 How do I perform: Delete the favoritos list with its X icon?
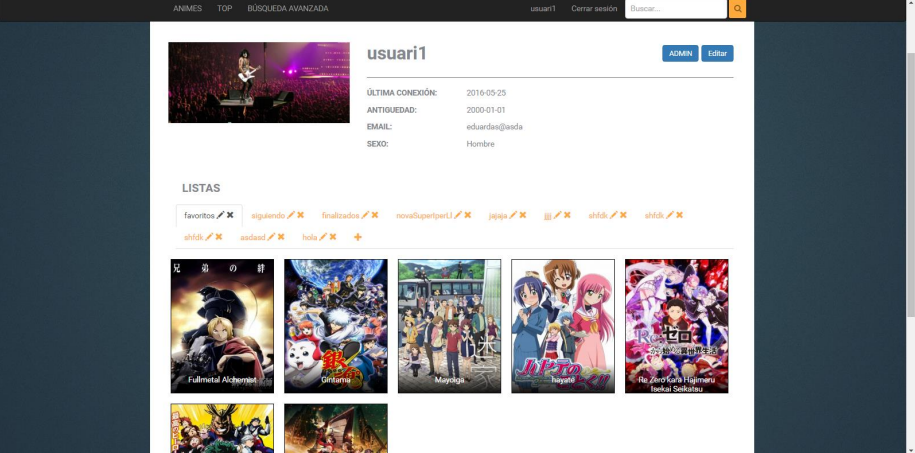click(x=230, y=215)
